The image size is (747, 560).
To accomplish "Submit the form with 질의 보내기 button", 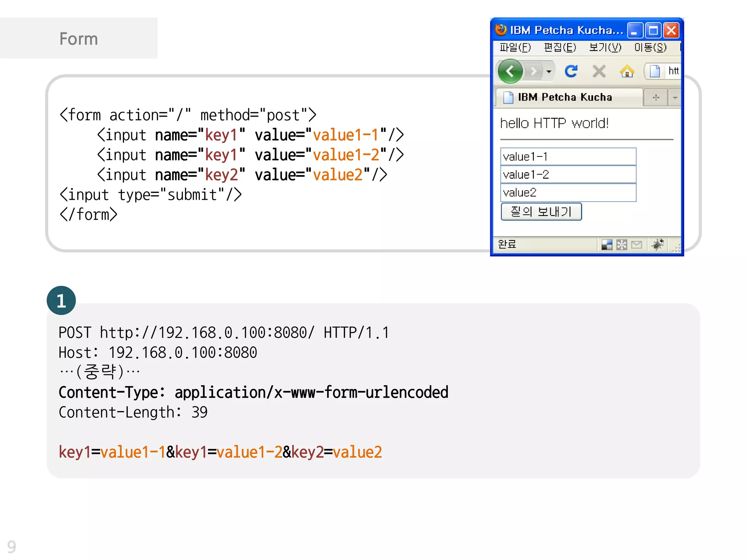I will click(x=541, y=211).
